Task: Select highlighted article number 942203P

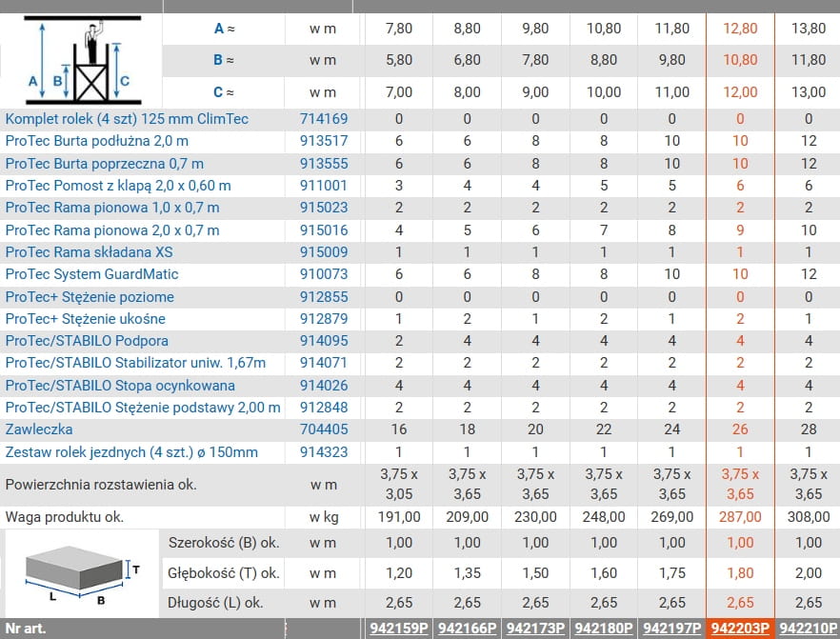Action: pos(740,629)
